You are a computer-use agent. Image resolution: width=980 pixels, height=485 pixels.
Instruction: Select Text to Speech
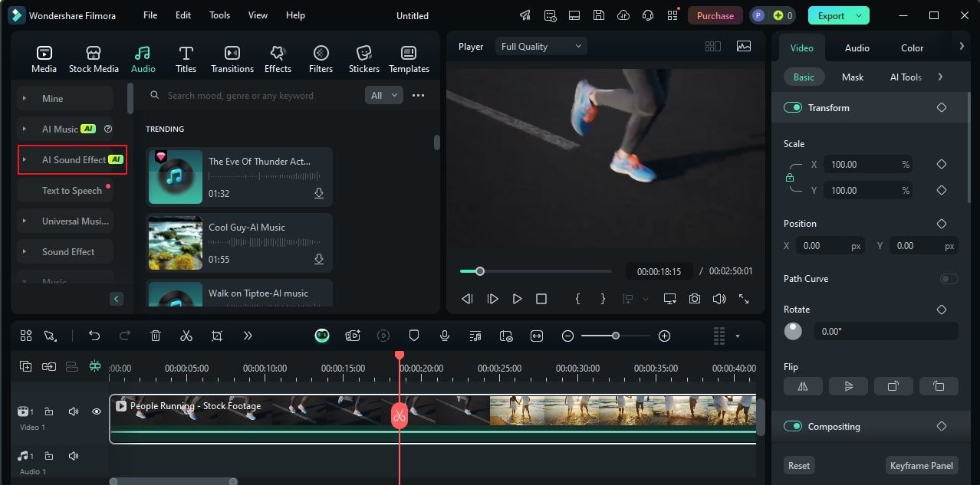pos(72,190)
